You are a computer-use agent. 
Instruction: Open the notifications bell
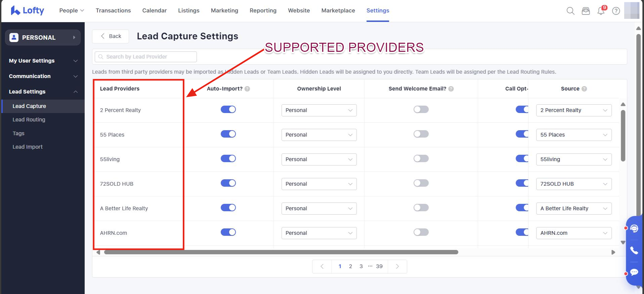click(601, 11)
